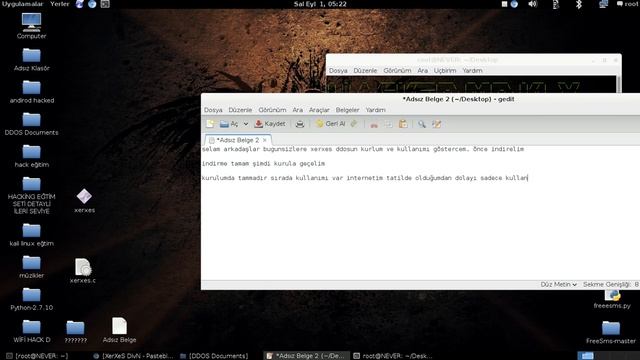
Task: Click the volume speaker icon in top panel
Action: click(532, 4)
